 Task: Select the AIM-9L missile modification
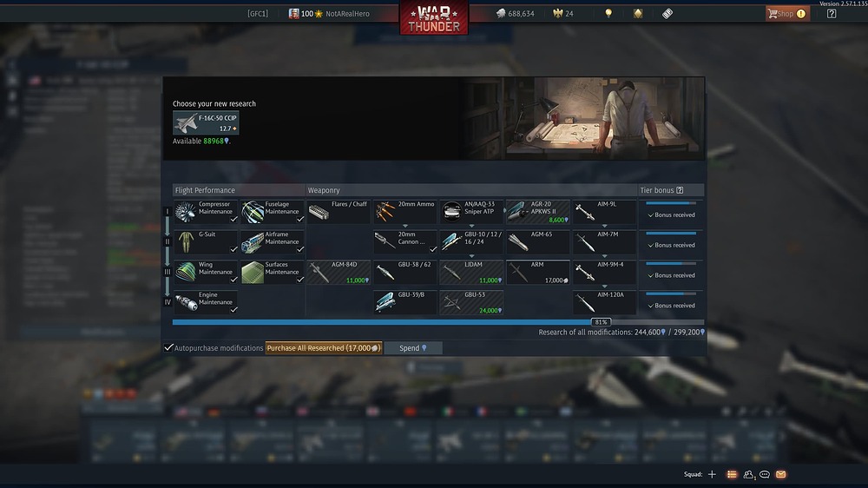point(604,212)
